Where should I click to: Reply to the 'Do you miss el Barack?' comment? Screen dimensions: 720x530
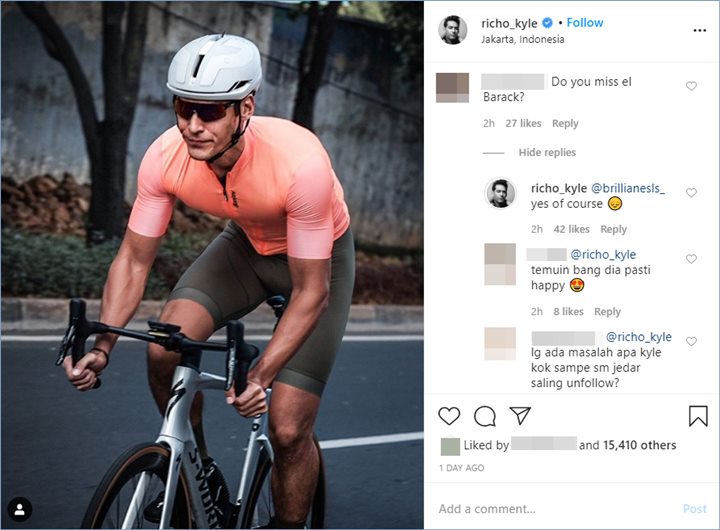tap(565, 124)
